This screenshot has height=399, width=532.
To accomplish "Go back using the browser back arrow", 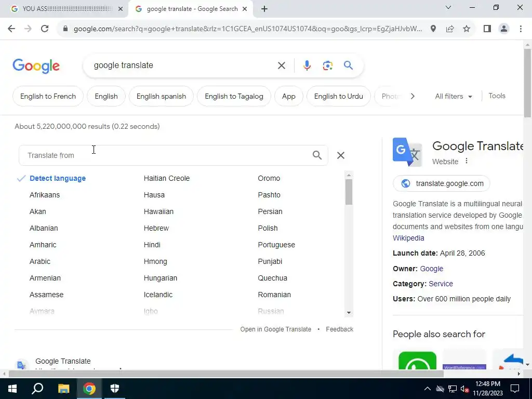I will (11, 29).
